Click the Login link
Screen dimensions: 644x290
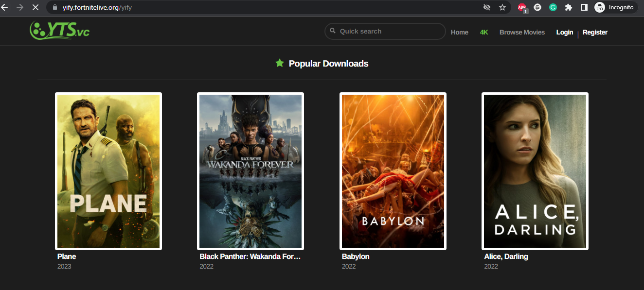point(564,32)
